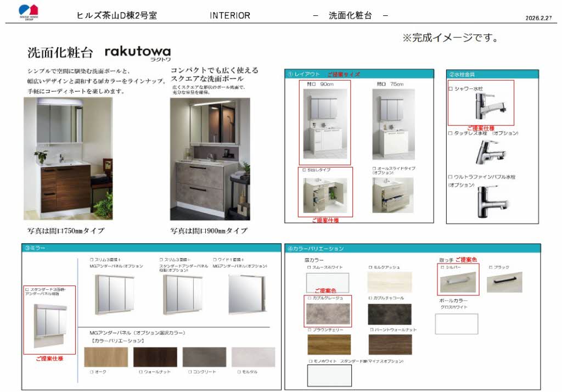Select the 間口 75cm vanity layout image

click(394, 124)
